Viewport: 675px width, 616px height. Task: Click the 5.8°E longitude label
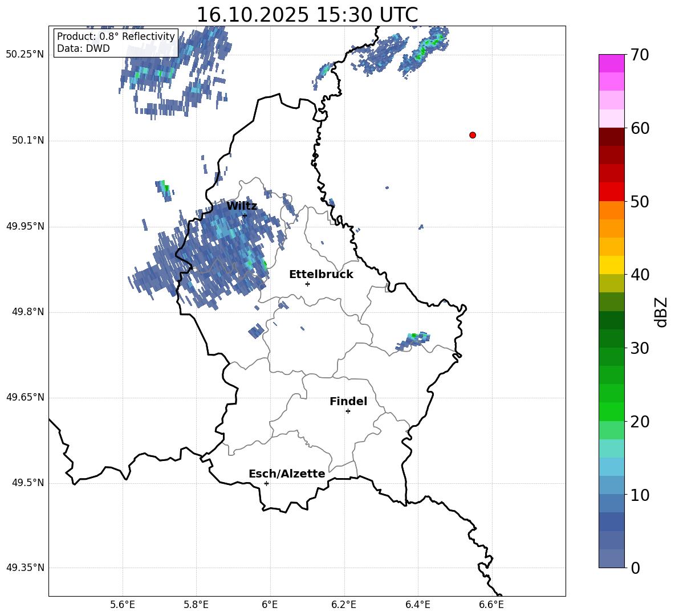click(196, 605)
